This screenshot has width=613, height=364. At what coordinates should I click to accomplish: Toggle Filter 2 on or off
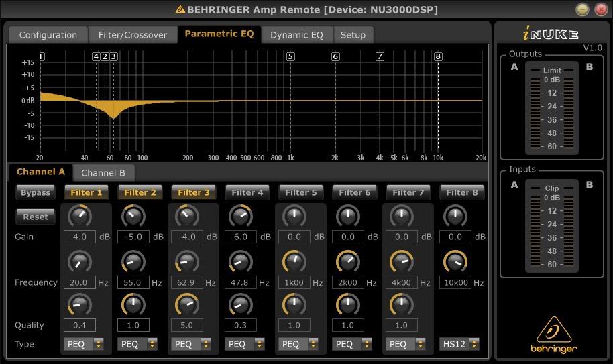(140, 192)
